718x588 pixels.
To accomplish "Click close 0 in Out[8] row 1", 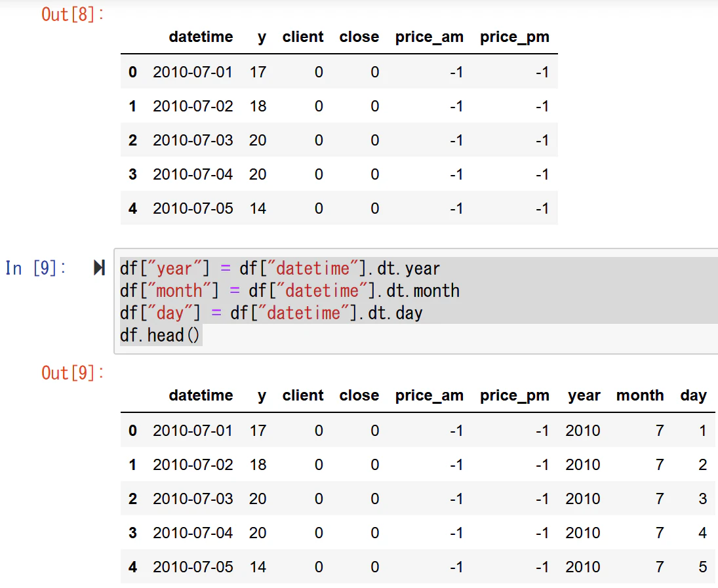I will (x=374, y=106).
